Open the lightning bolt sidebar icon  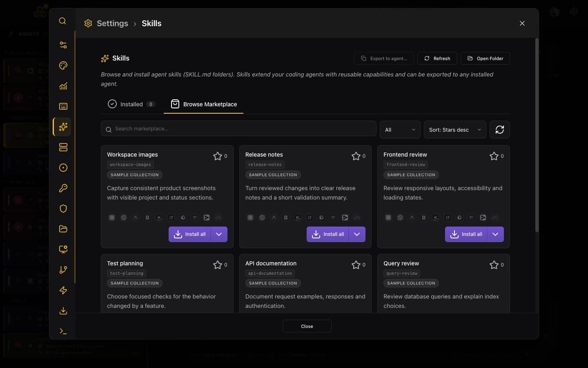coord(63,290)
